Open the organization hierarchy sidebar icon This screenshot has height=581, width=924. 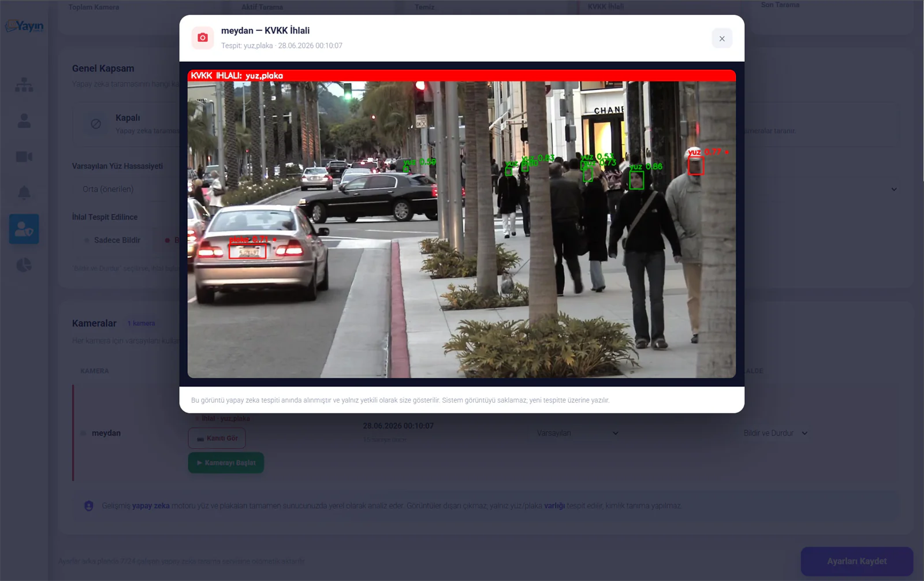tap(24, 85)
